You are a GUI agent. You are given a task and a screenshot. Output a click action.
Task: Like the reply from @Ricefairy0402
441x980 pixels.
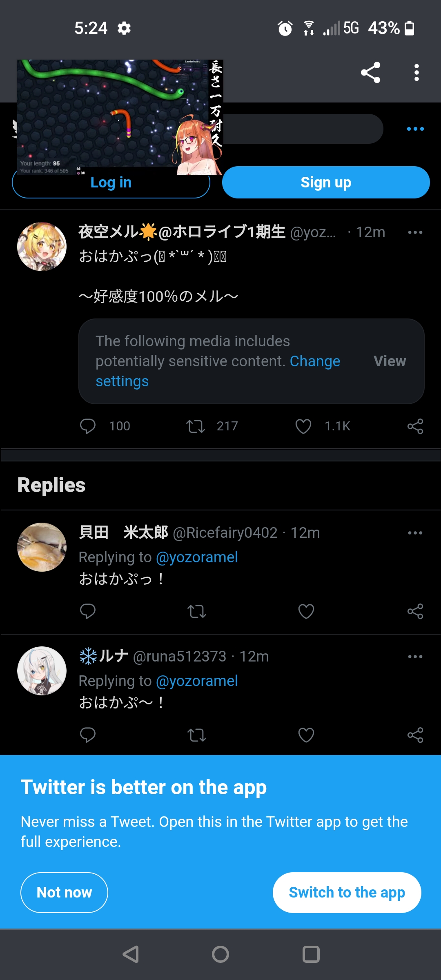[x=306, y=611]
